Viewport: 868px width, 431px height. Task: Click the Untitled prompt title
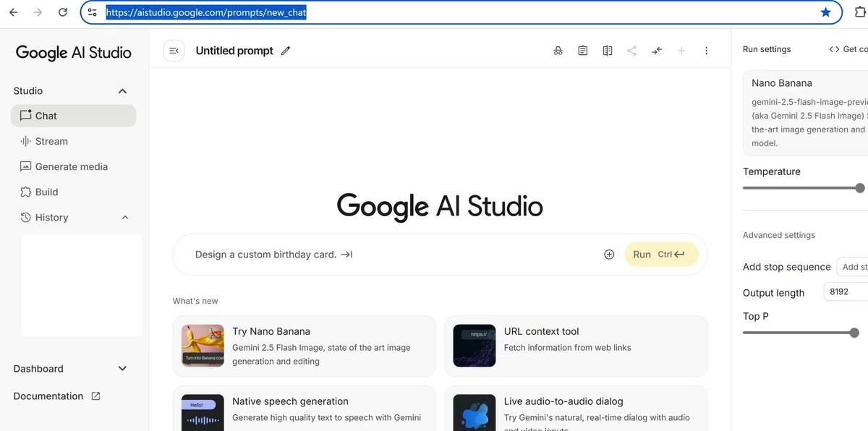(234, 51)
